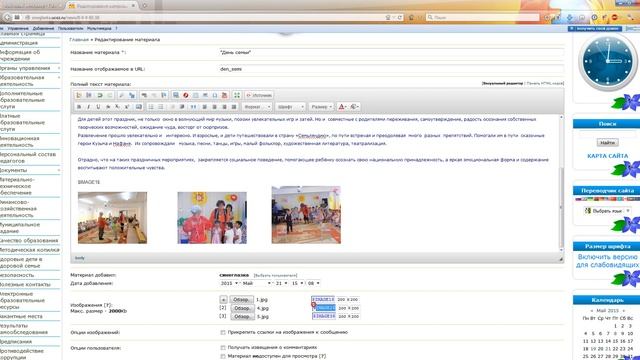Viewport: 640px width, 360px height.
Task: Open the 'Выбрать язык' translator dropdown
Action: coord(607,211)
